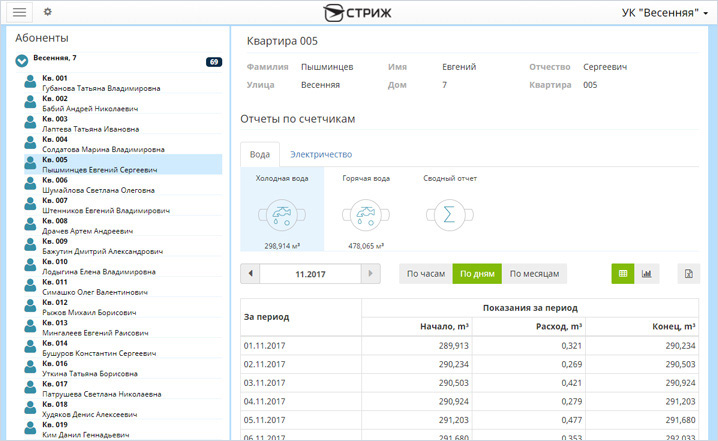Image resolution: width=718 pixels, height=441 pixels.
Task: Open subscriber Лодыгина Елена Владимировна
Action: click(x=99, y=272)
